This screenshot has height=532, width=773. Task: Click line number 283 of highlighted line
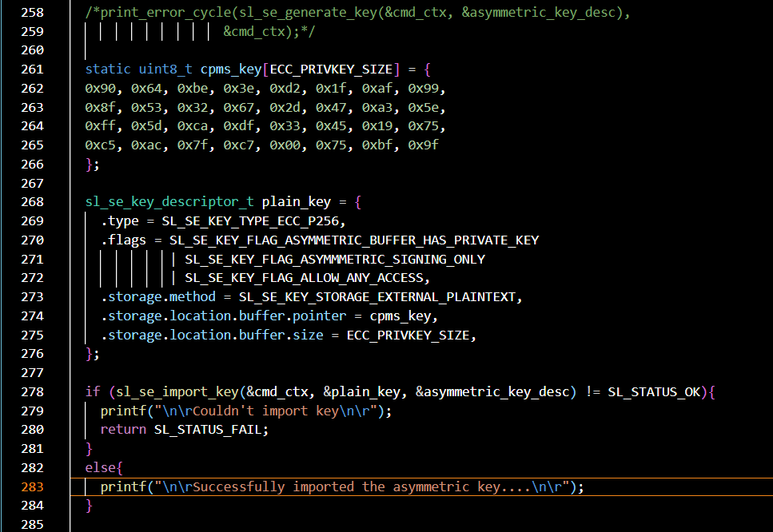point(33,487)
